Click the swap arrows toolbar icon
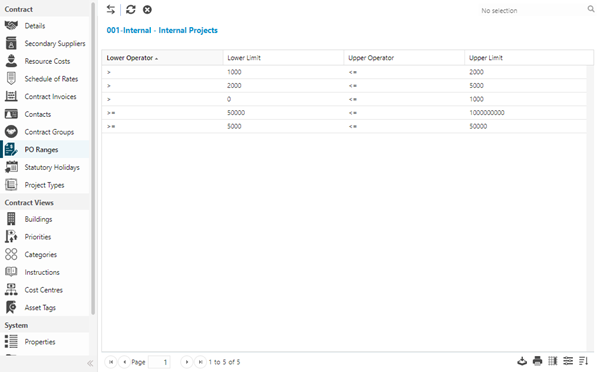The width and height of the screenshot is (600, 372). 111,10
